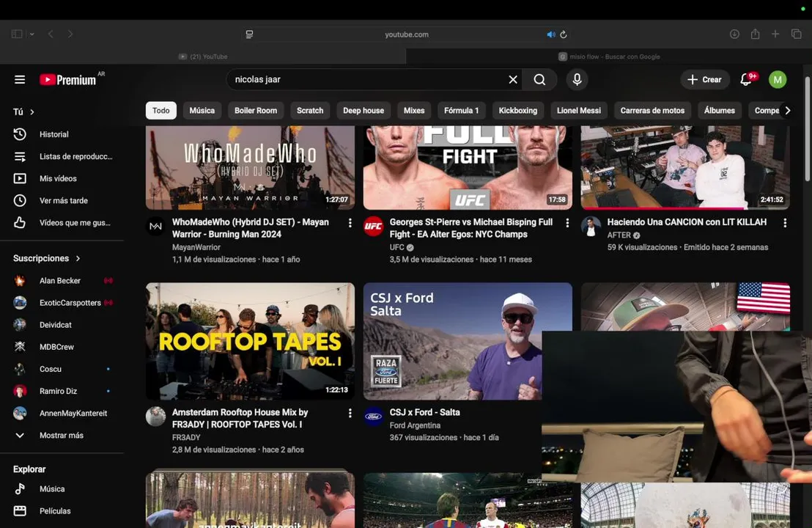This screenshot has width=812, height=528.
Task: Open FR3ADY channel name
Action: 186,437
